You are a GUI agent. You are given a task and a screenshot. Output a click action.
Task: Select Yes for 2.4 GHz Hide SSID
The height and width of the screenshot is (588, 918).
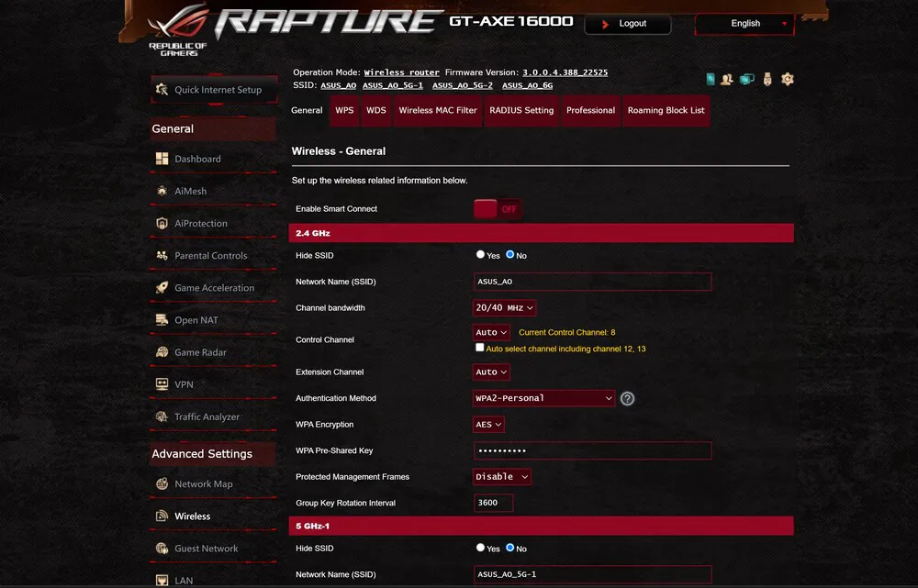tap(480, 254)
